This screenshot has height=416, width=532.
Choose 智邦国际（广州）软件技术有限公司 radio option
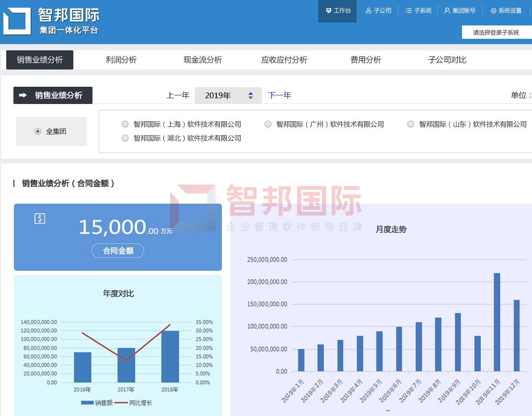(268, 124)
